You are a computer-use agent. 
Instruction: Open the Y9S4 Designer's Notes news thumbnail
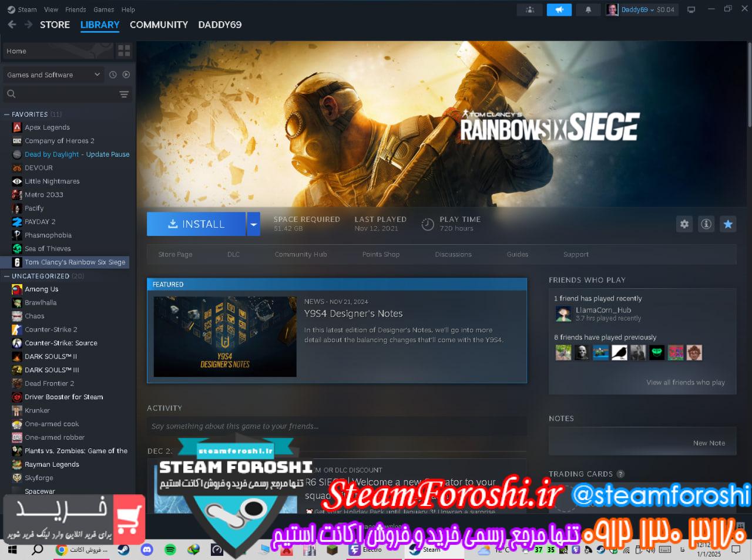coord(225,336)
